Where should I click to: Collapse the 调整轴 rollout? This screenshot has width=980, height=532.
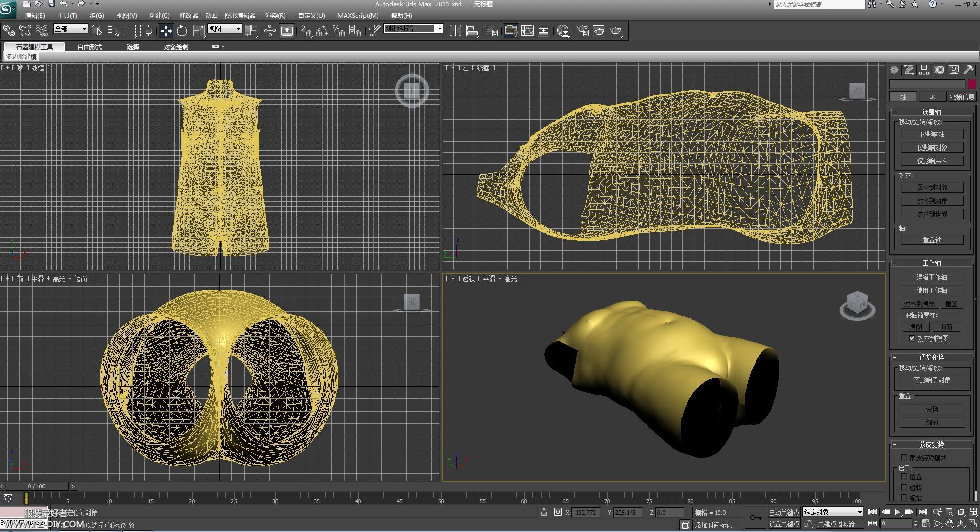931,112
